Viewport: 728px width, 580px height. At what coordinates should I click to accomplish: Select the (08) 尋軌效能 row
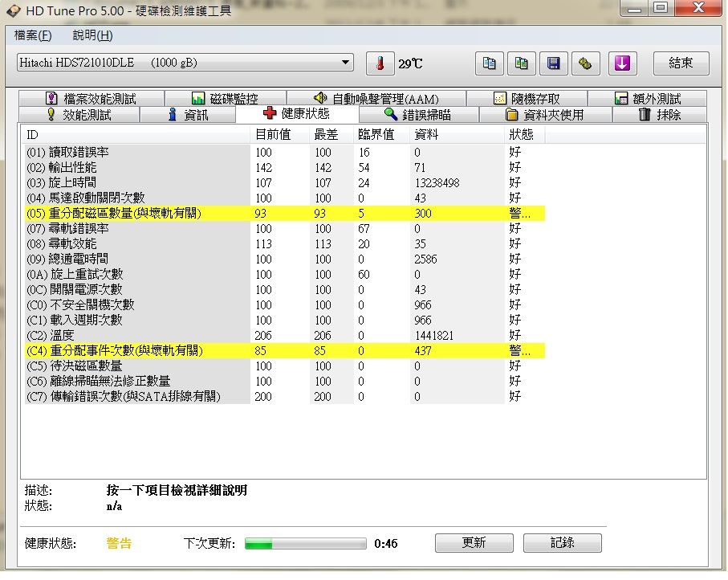285,243
